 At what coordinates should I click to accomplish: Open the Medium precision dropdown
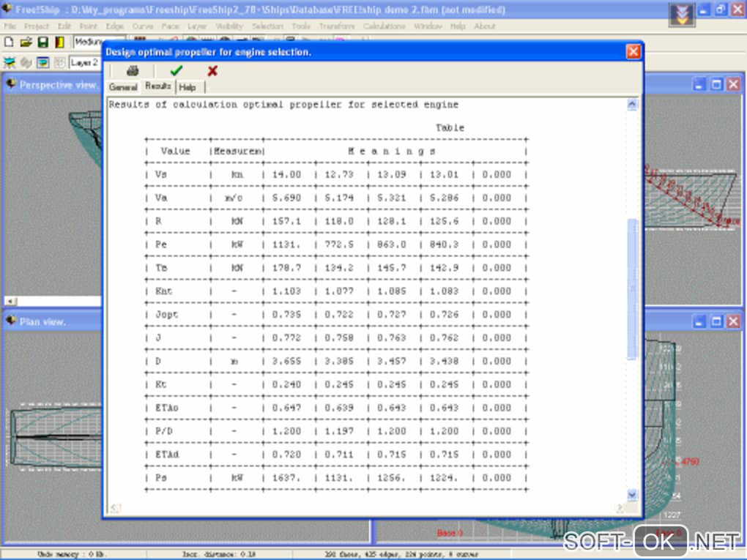tap(99, 42)
